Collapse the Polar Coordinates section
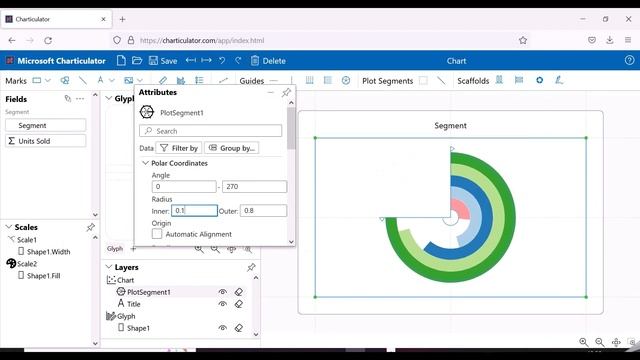This screenshot has height=360, width=640. click(x=145, y=163)
